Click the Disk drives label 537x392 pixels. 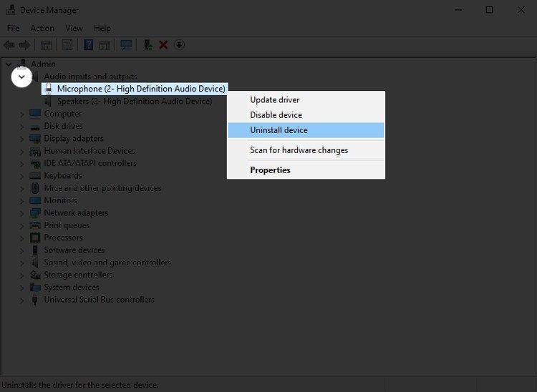[63, 126]
